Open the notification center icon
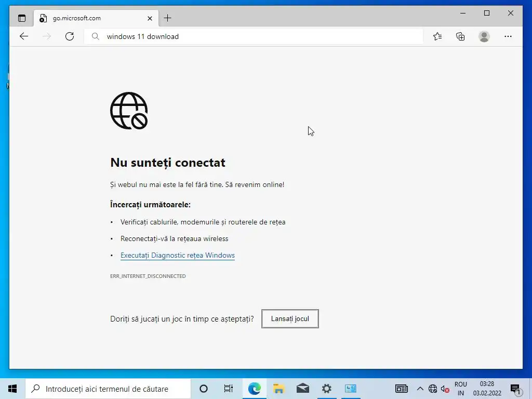The image size is (532, 399). [x=515, y=390]
